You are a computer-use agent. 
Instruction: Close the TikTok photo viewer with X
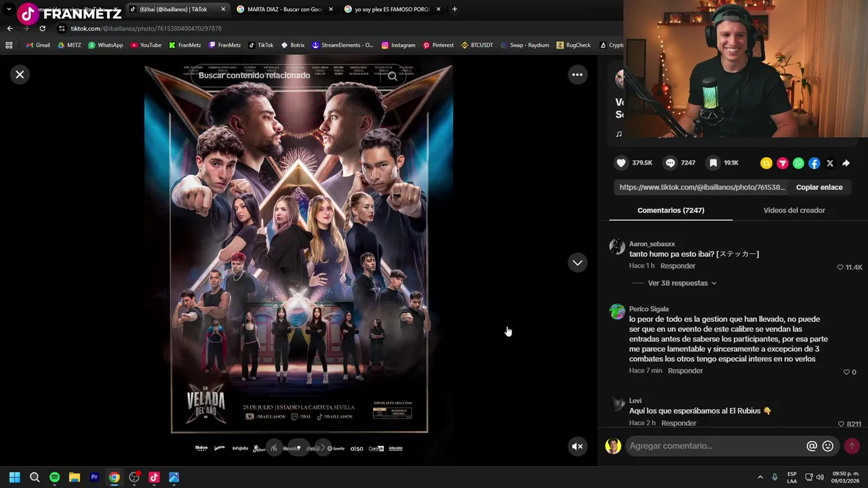click(20, 75)
